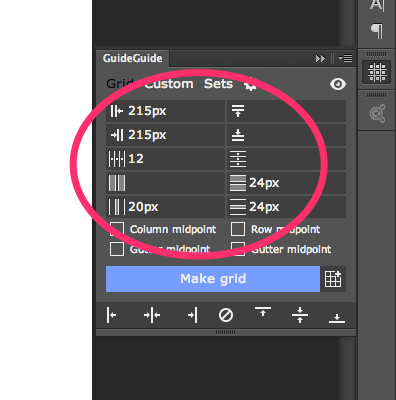The image size is (396, 400).
Task: Clear all guides with the circle-slash icon
Action: (226, 315)
